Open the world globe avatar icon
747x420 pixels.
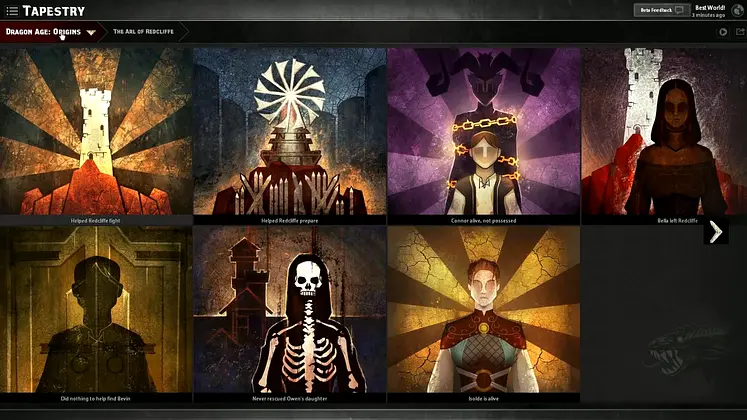click(x=737, y=10)
